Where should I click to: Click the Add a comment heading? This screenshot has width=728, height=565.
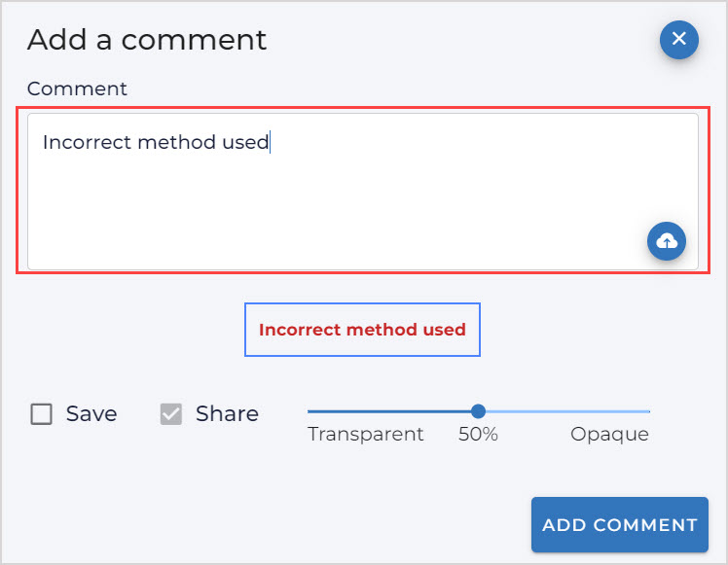147,40
